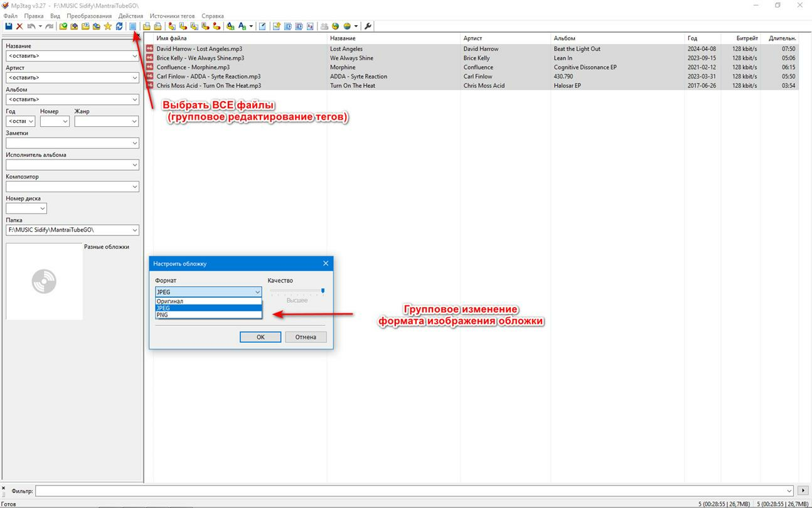
Task: Close the Настроить обложку dialog
Action: (x=325, y=264)
